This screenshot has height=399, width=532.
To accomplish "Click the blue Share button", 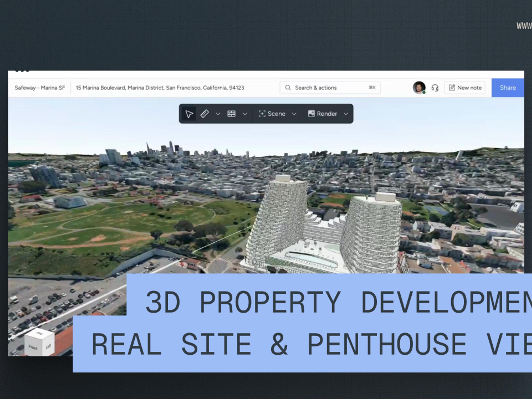I will [x=508, y=88].
